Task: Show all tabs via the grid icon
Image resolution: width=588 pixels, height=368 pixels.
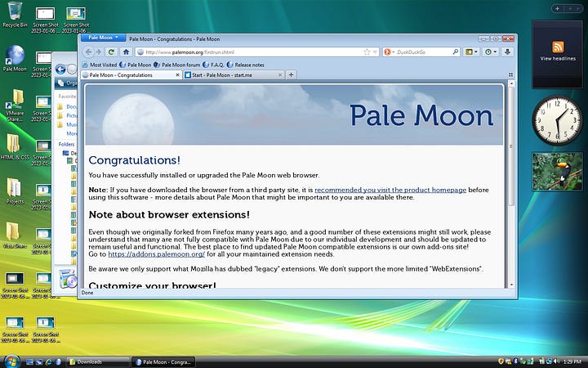Action: tap(510, 75)
